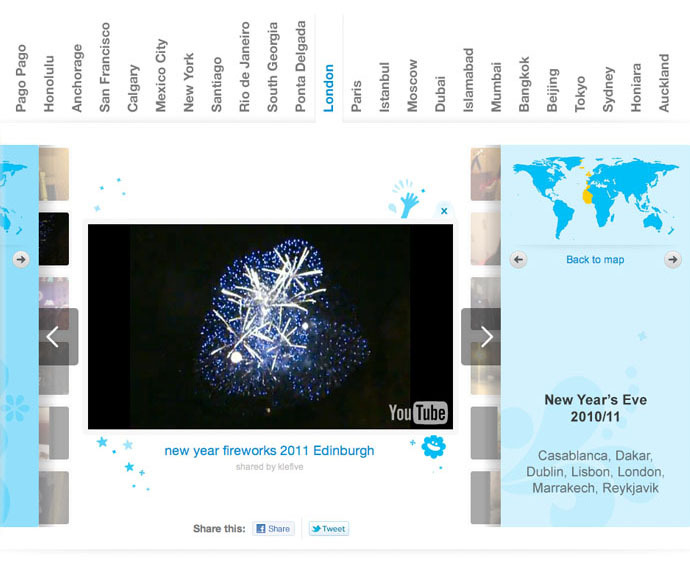The image size is (690, 580).
Task: Share on Facebook via Share button
Action: click(x=273, y=529)
